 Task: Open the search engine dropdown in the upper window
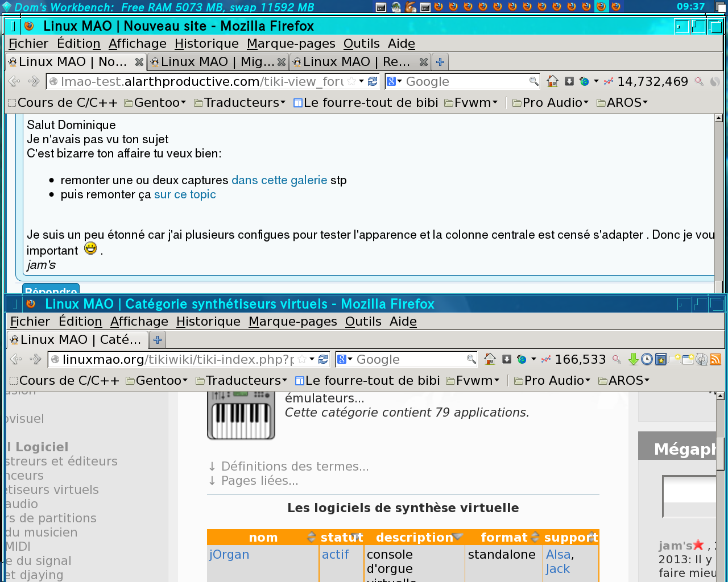(x=394, y=82)
